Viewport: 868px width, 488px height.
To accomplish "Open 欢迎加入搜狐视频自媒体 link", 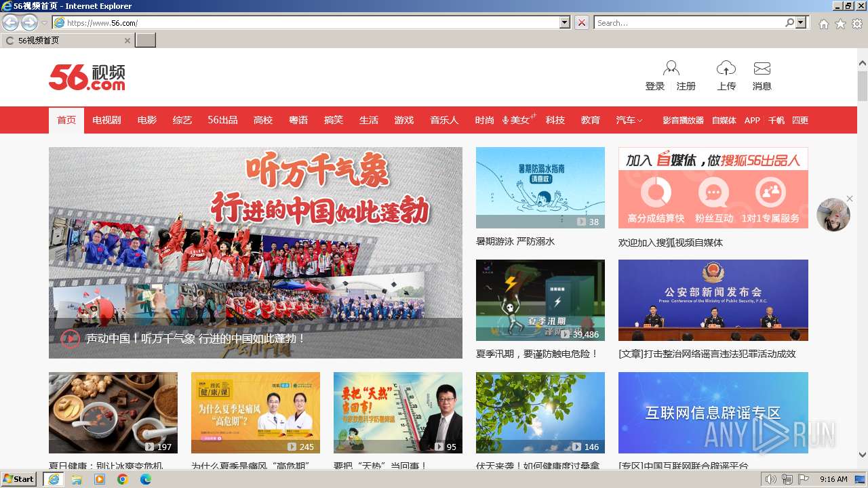I will click(671, 243).
